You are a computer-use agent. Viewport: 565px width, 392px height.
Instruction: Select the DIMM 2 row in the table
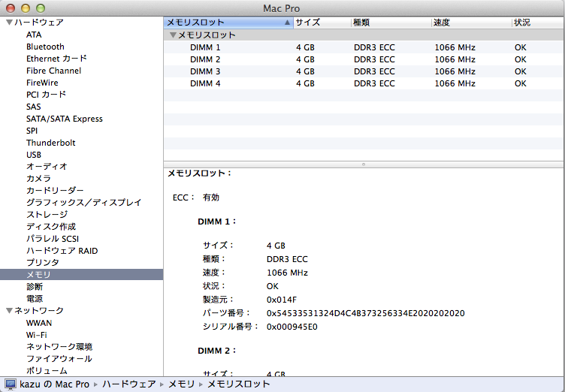[364, 59]
